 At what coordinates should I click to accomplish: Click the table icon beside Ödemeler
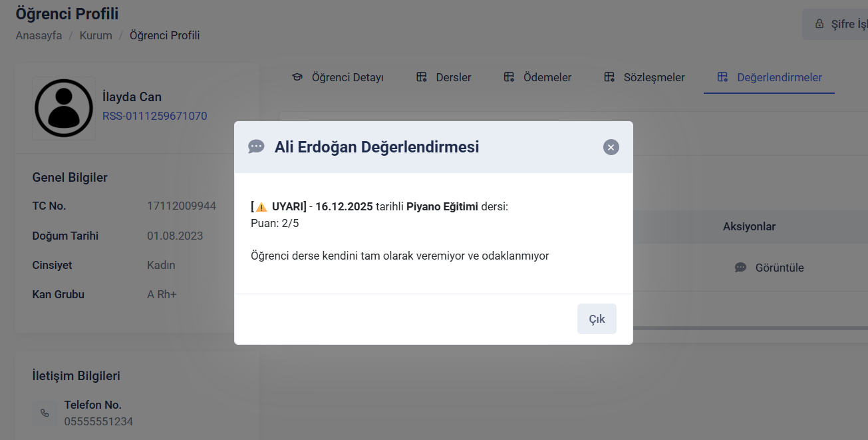pos(509,77)
